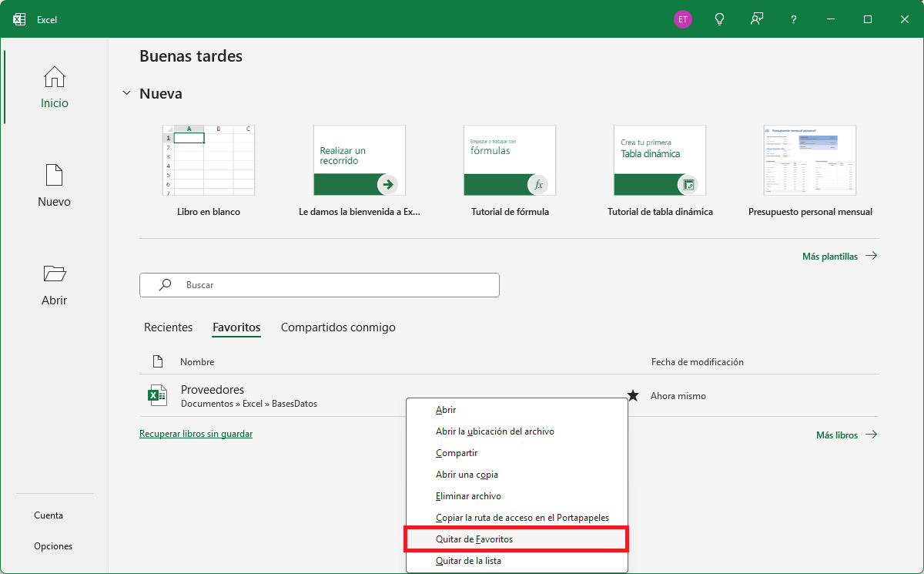The image size is (924, 574).
Task: Click the file type column header icon
Action: 158,361
